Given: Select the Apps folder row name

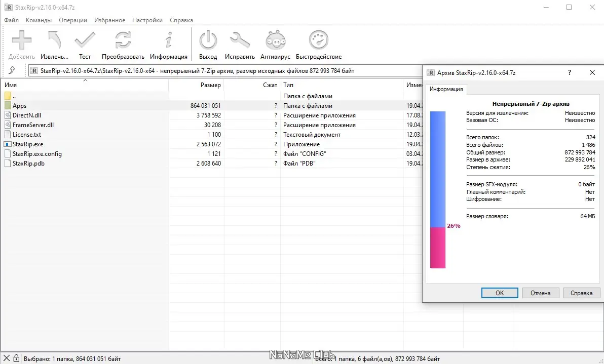Looking at the screenshot, I should [x=19, y=105].
